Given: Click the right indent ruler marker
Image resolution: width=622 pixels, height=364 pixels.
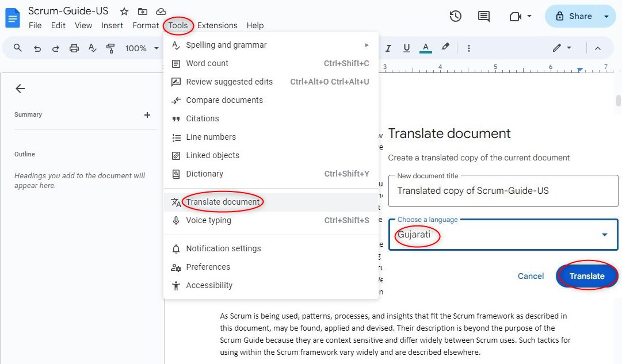Looking at the screenshot, I should pyautogui.click(x=580, y=70).
